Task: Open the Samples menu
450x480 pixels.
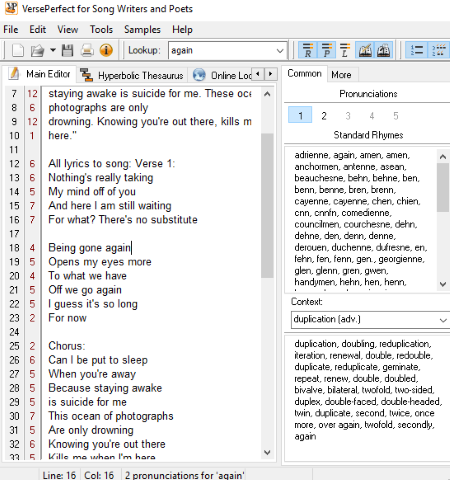Action: point(142,30)
